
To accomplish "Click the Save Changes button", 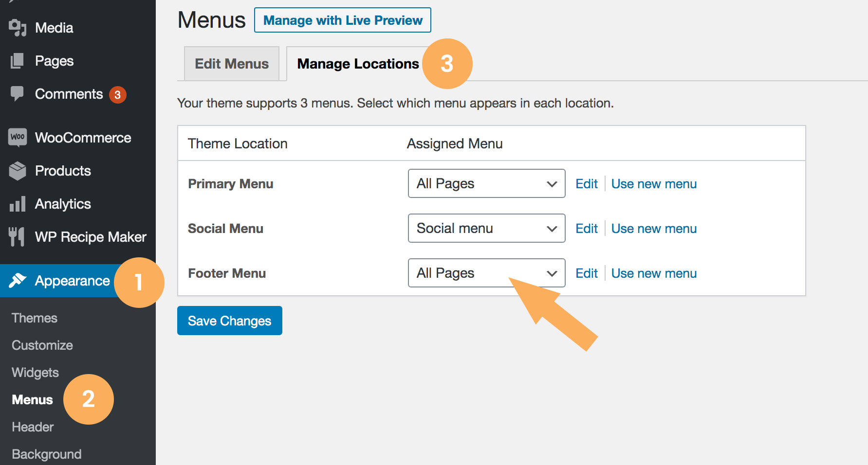I will pos(229,321).
